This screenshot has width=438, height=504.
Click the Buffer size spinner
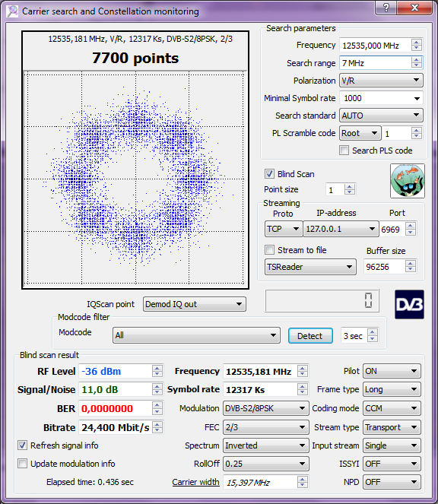tap(411, 267)
